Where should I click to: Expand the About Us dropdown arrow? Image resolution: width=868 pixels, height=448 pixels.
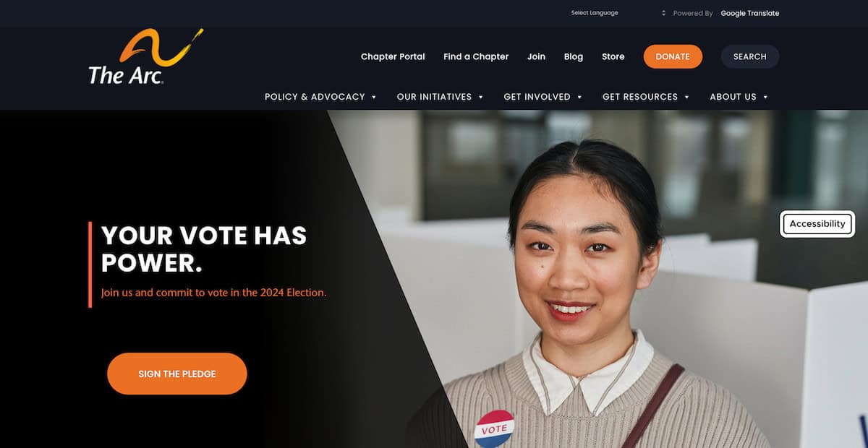click(765, 97)
